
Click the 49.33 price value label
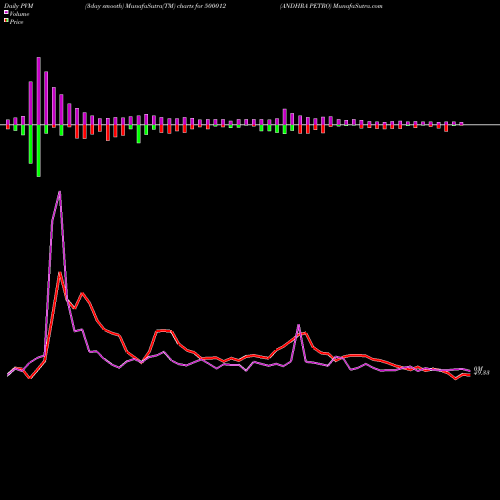pyautogui.click(x=482, y=373)
